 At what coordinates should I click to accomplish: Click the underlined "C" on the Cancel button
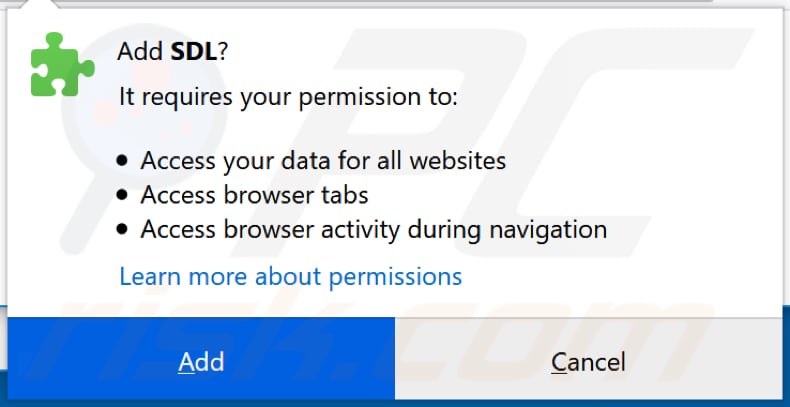coord(559,361)
